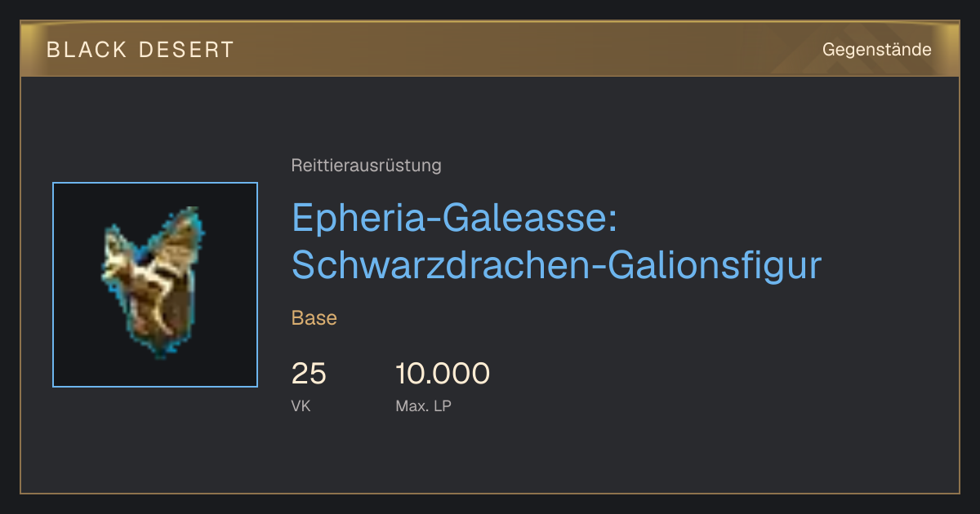Go to the Gegenstände section
Viewport: 980px width, 514px height.
pos(876,50)
